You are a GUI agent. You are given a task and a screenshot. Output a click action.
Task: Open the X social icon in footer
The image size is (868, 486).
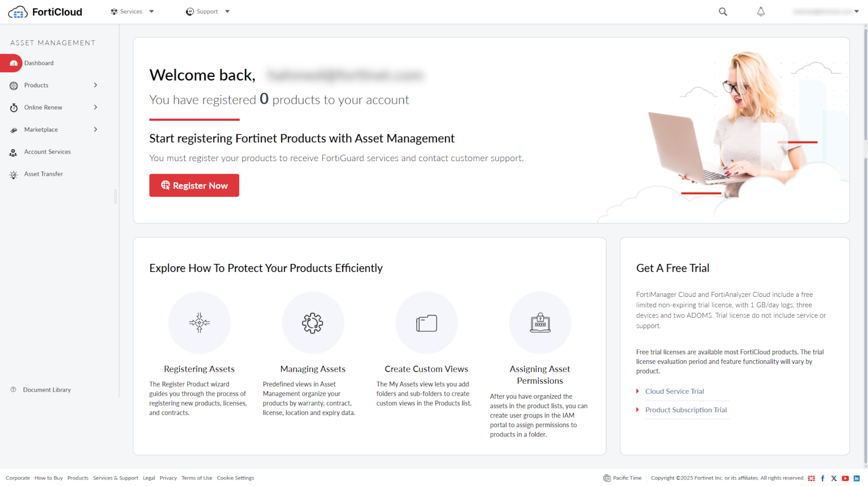tap(834, 479)
